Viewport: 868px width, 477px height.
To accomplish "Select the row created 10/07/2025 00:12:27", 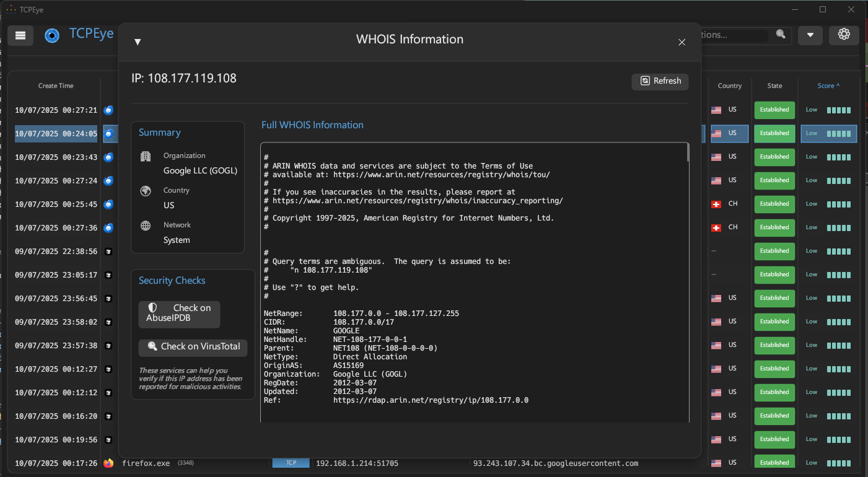I will tap(56, 369).
